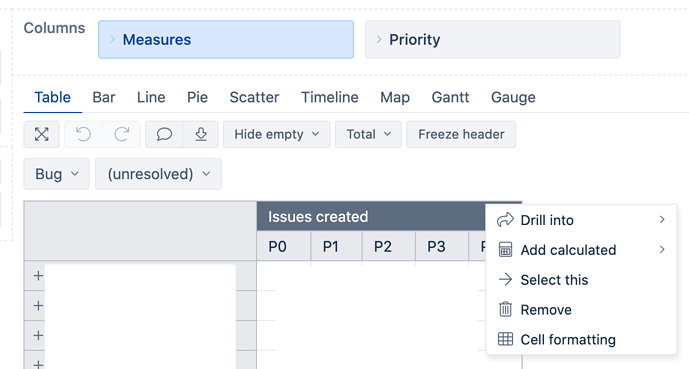Click the fullscreen expand arrows icon
This screenshot has height=369, width=689.
tap(42, 134)
